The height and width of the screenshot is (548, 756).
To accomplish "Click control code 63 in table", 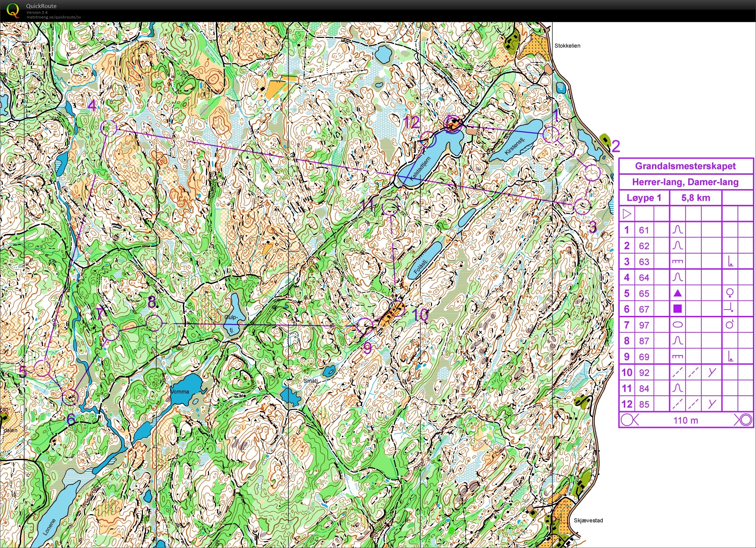I will click(x=644, y=262).
